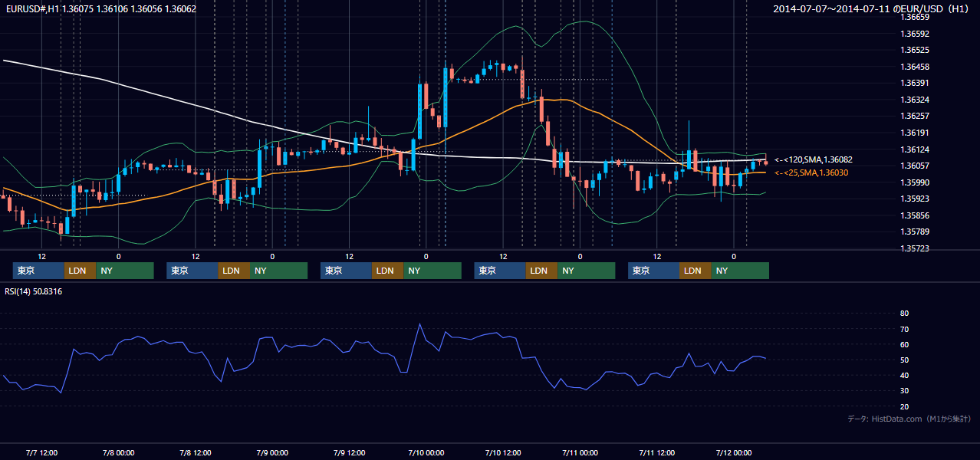Click price axis label 1.36391
The image size is (980, 460).
915,83
